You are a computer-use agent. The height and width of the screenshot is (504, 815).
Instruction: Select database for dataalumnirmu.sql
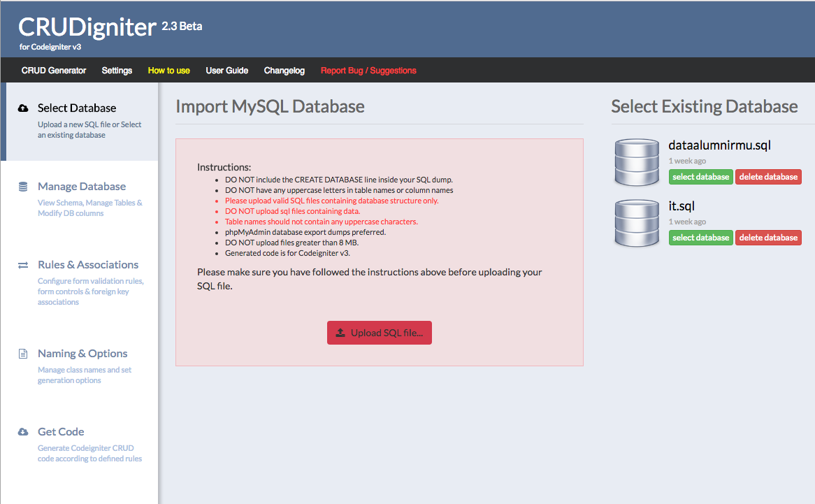point(700,177)
